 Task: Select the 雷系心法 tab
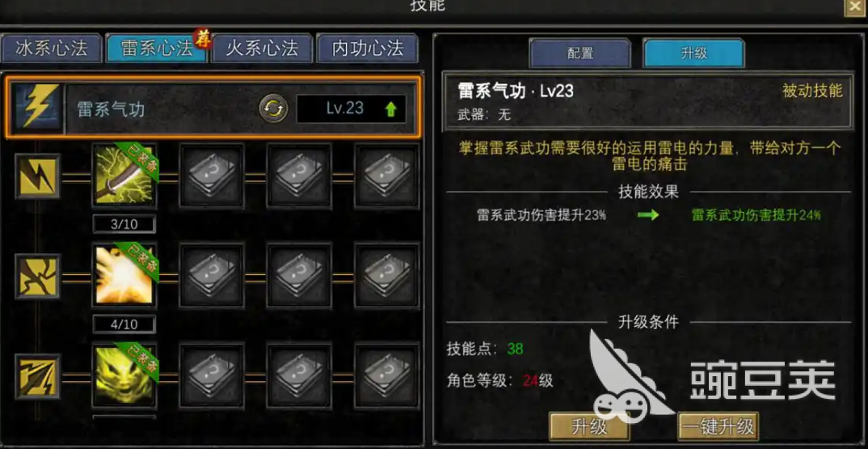[x=157, y=49]
